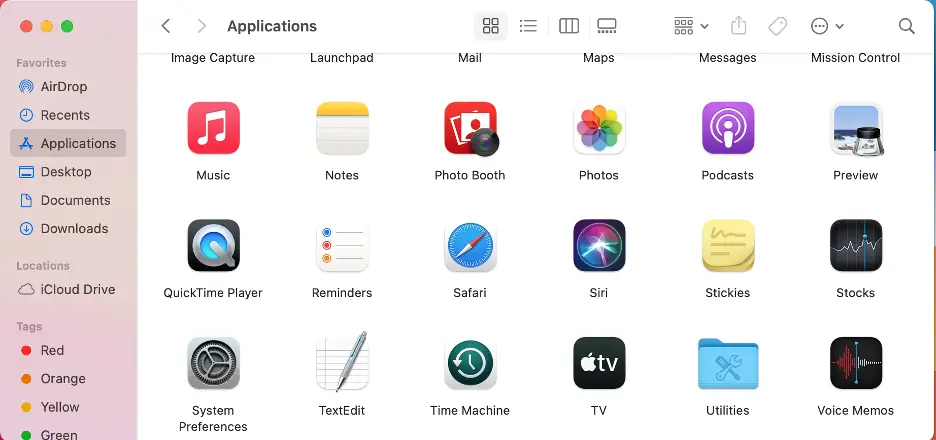Click the Siri app icon

pyautogui.click(x=599, y=245)
